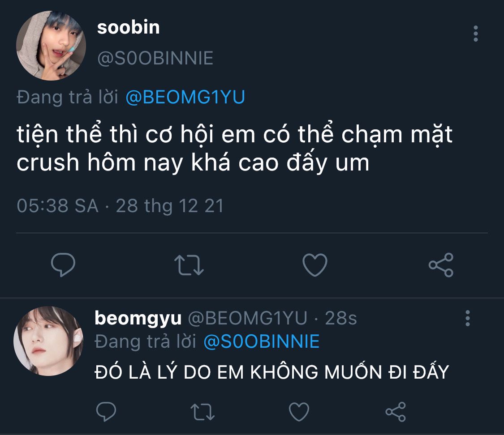Share soobin's main tweet

(x=441, y=265)
